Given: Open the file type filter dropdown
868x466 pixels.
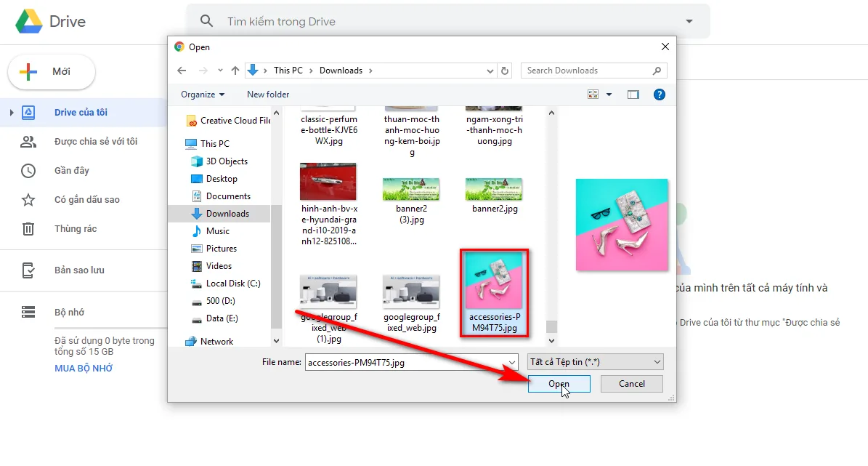Looking at the screenshot, I should (595, 362).
